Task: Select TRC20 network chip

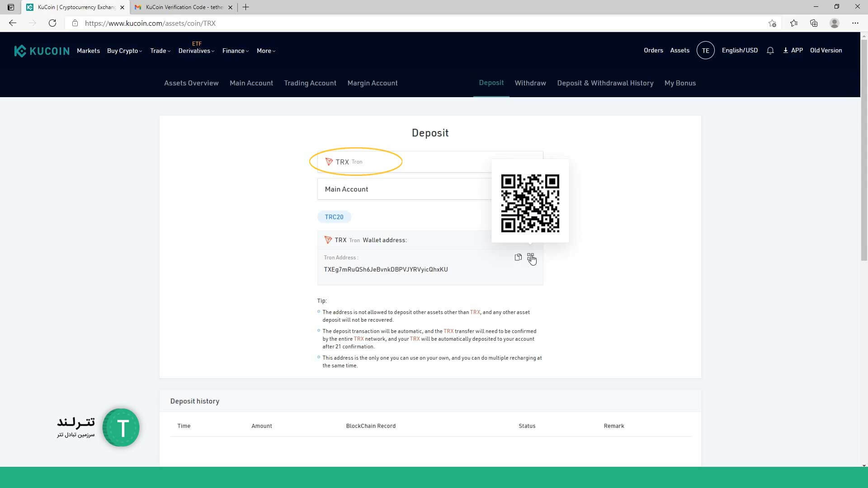Action: [x=334, y=217]
